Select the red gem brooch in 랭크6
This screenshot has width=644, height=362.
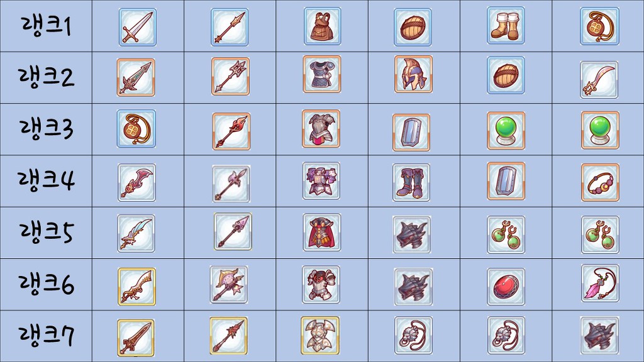(x=506, y=287)
